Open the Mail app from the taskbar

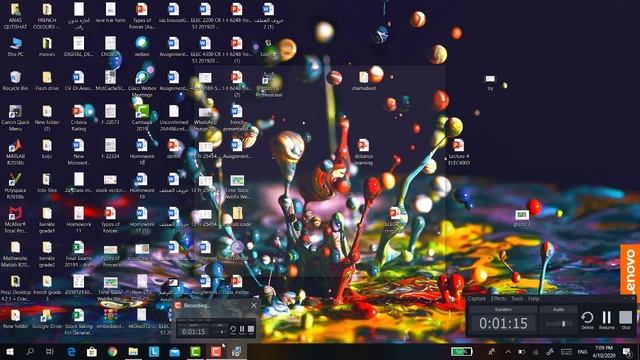point(175,351)
